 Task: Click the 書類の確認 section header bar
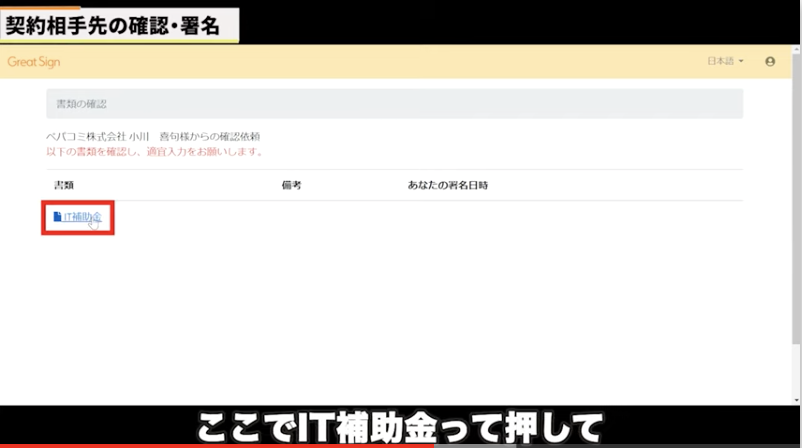coord(394,104)
